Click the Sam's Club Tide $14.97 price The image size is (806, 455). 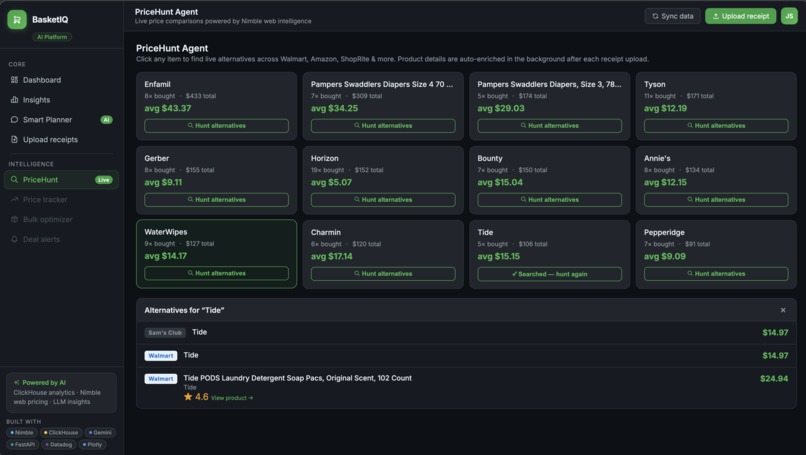click(775, 333)
